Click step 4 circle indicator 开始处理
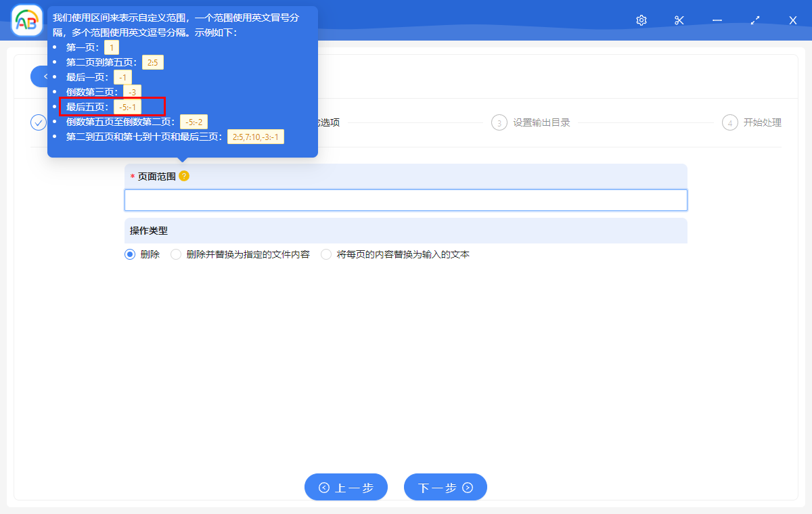This screenshot has width=812, height=514. [x=729, y=122]
